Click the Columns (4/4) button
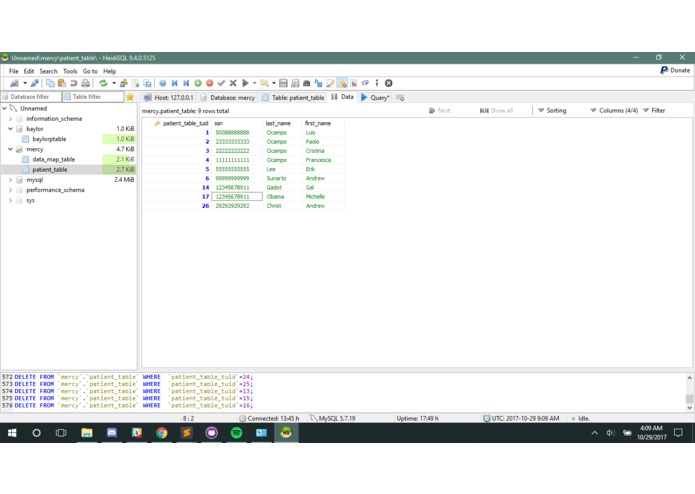This screenshot has height=494, width=695. click(x=614, y=110)
